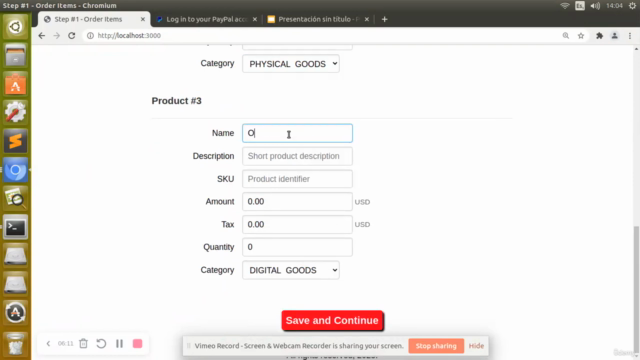Open the first drive icon in dock

click(x=16, y=256)
